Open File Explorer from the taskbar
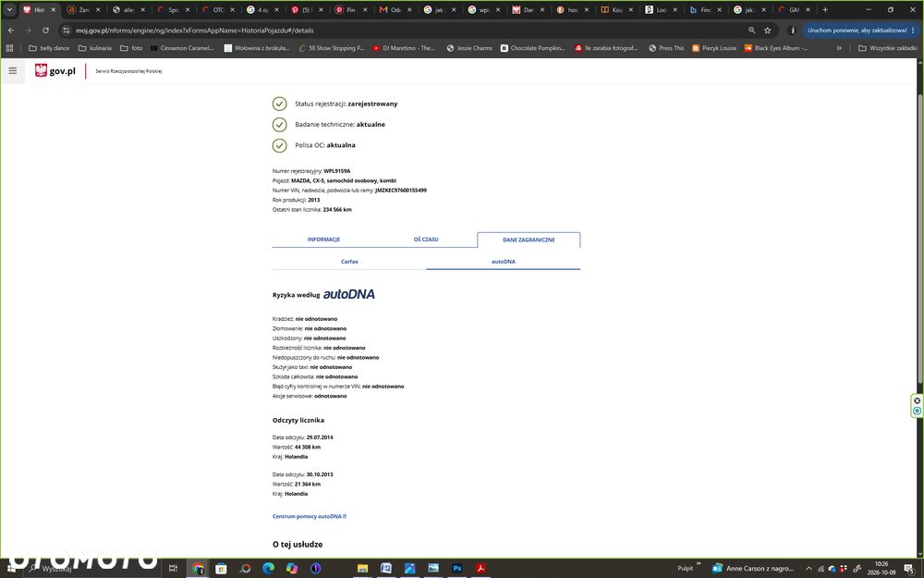924x578 pixels. click(362, 568)
